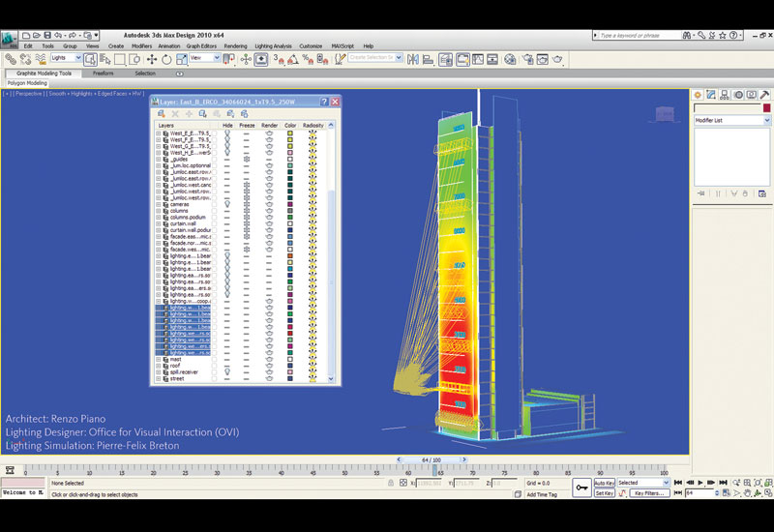This screenshot has width=774, height=532.
Task: Choose the Select and Scale tool
Action: (x=182, y=60)
